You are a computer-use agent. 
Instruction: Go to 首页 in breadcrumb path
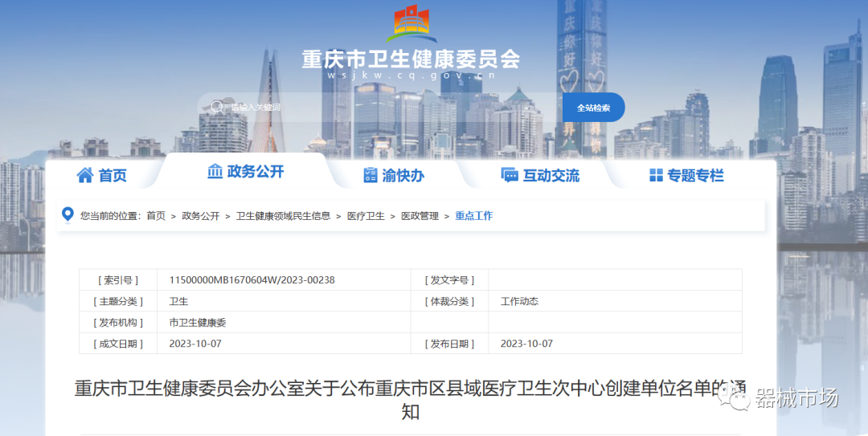[156, 216]
